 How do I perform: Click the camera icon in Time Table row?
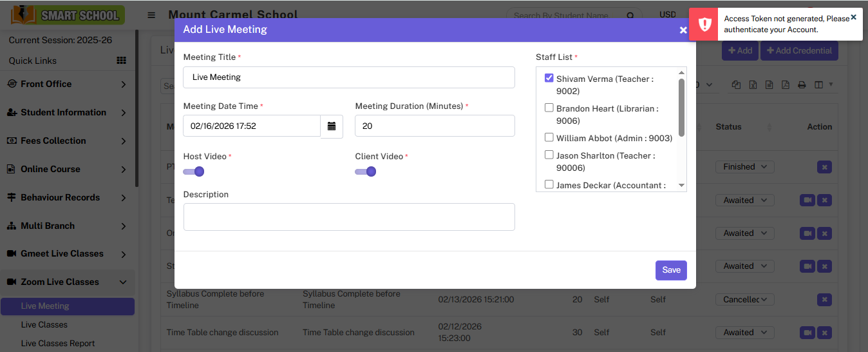(x=807, y=333)
